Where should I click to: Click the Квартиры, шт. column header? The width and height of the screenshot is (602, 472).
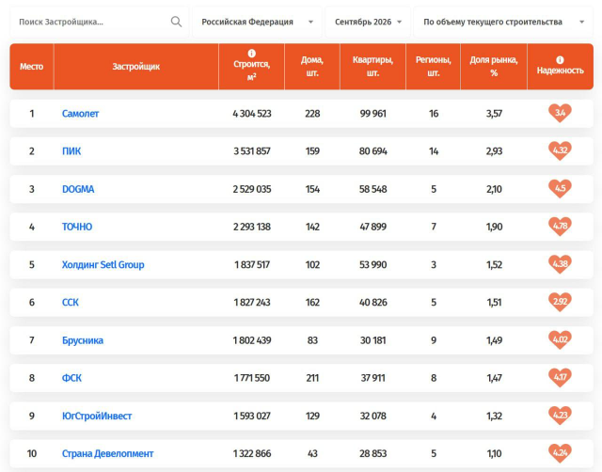coord(373,66)
